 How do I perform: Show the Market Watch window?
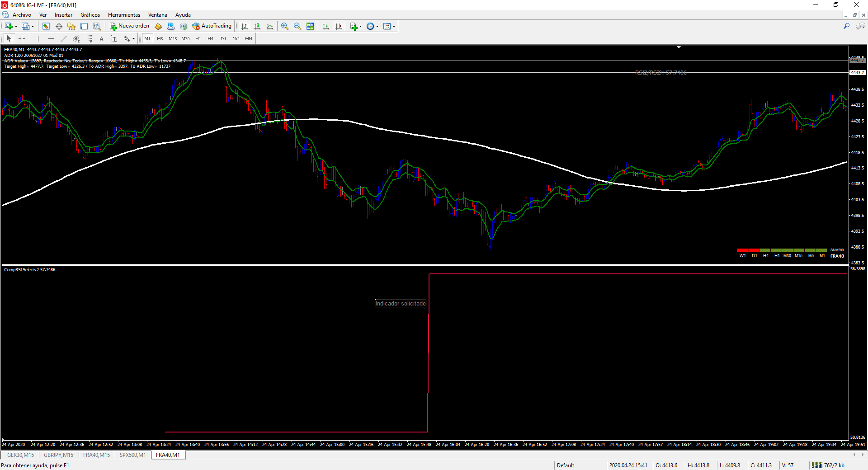tap(46, 26)
